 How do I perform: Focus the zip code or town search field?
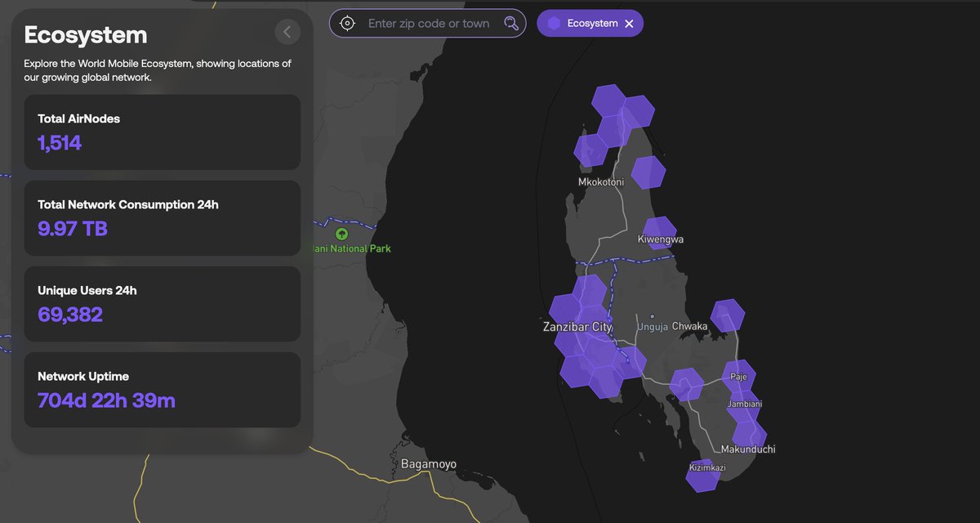coord(428,23)
